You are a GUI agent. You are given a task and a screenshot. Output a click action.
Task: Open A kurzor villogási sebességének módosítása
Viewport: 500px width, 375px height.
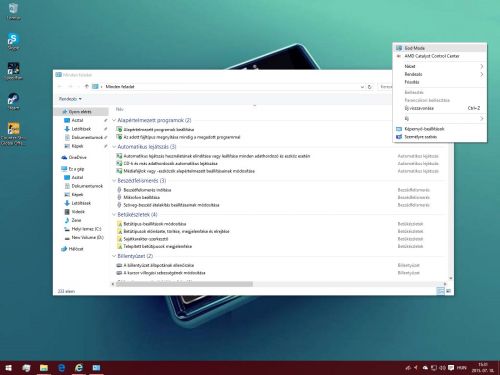click(x=164, y=273)
